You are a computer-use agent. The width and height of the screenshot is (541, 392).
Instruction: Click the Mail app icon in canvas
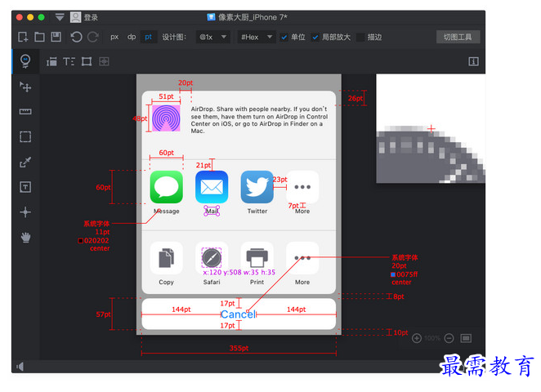click(x=212, y=187)
